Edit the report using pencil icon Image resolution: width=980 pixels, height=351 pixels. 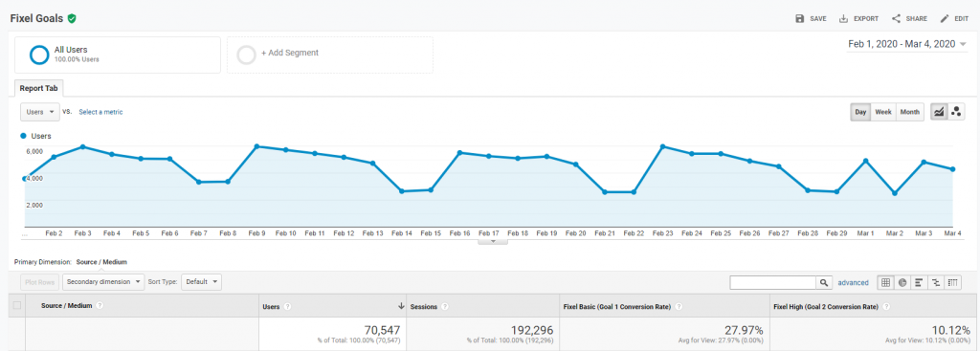[x=945, y=19]
